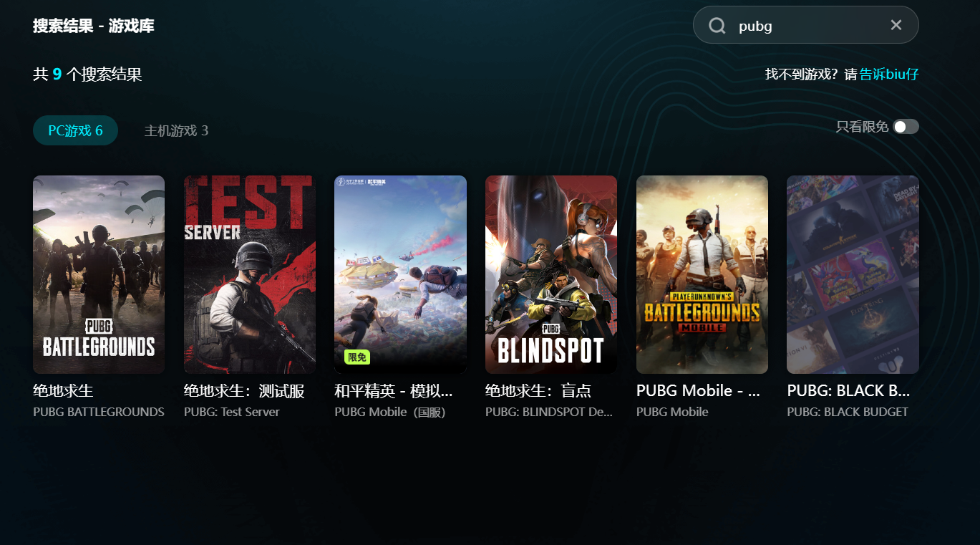Open the PUBG BATTLEGROUNDS cover thumbnail
Viewport: 980px width, 545px height.
[x=99, y=274]
